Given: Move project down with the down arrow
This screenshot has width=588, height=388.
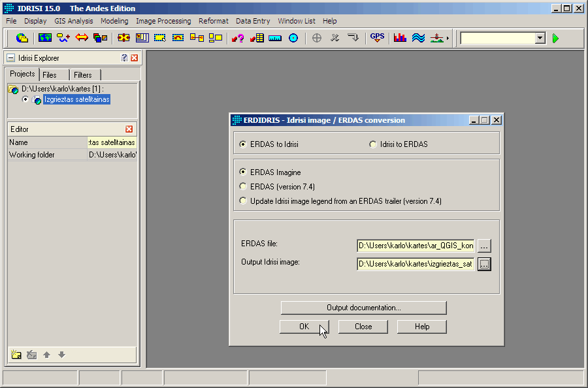Looking at the screenshot, I should tap(62, 354).
